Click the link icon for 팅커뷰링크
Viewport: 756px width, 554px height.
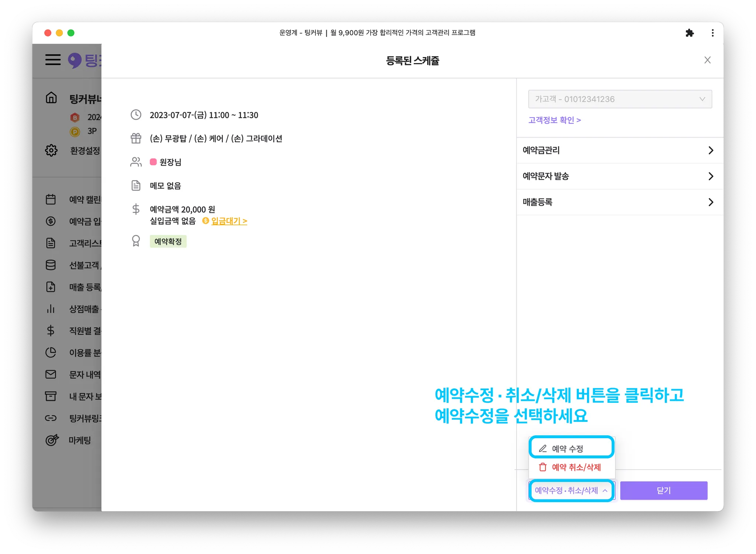coord(51,418)
